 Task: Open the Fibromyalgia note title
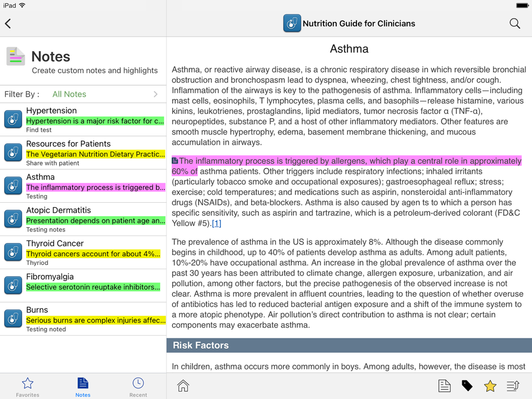pos(50,277)
